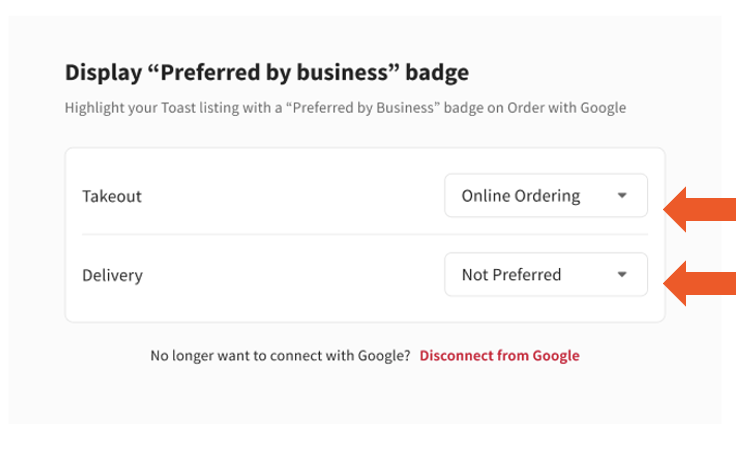The width and height of the screenshot is (748, 452).
Task: Click the caret arrow in Takeout dropdown
Action: [622, 196]
